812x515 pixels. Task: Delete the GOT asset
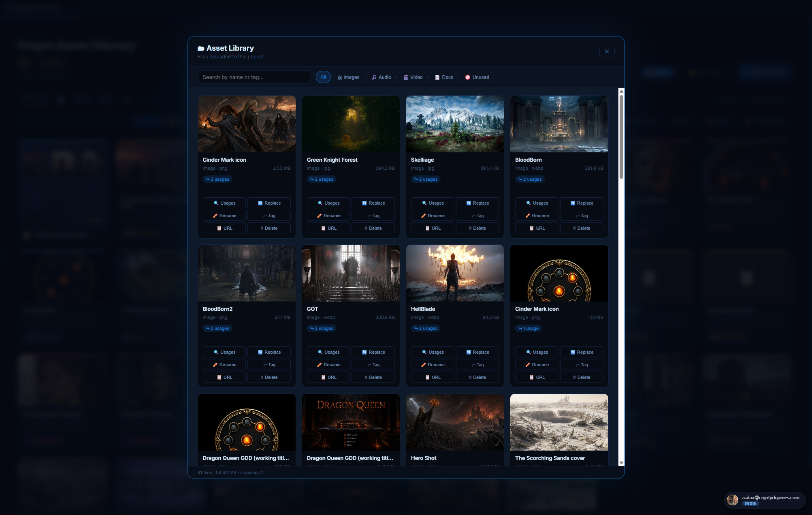click(373, 377)
